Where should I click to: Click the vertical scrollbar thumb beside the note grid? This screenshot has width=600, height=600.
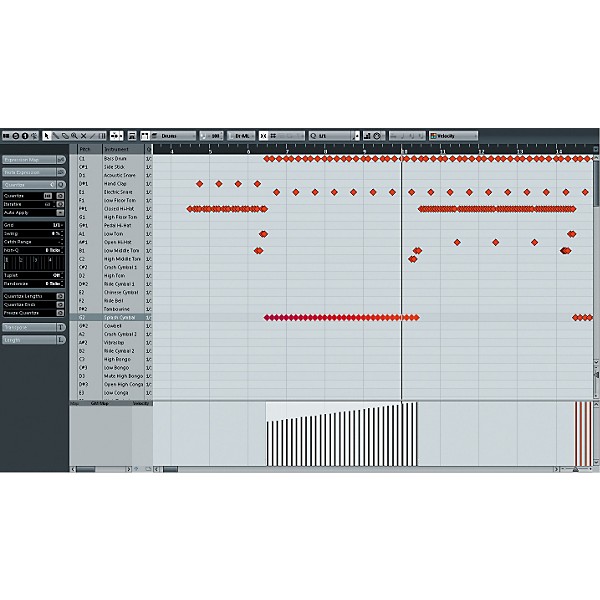click(596, 183)
